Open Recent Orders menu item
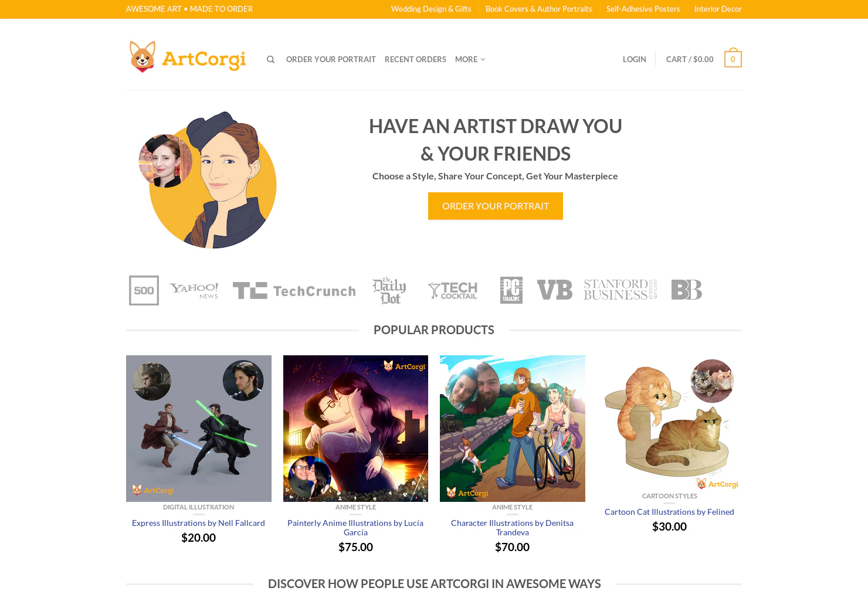The height and width of the screenshot is (608, 868). (x=415, y=59)
